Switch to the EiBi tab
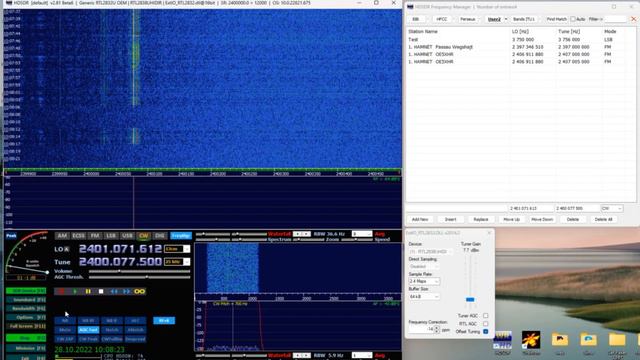This screenshot has height=360, width=640. click(416, 19)
